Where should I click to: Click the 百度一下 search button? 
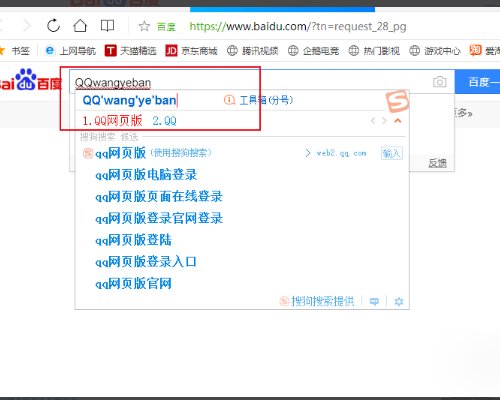(477, 82)
